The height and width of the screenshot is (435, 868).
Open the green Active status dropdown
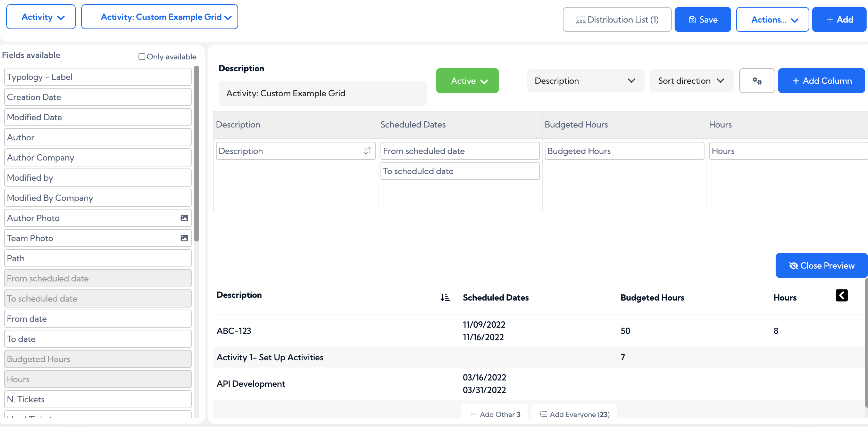tap(467, 81)
